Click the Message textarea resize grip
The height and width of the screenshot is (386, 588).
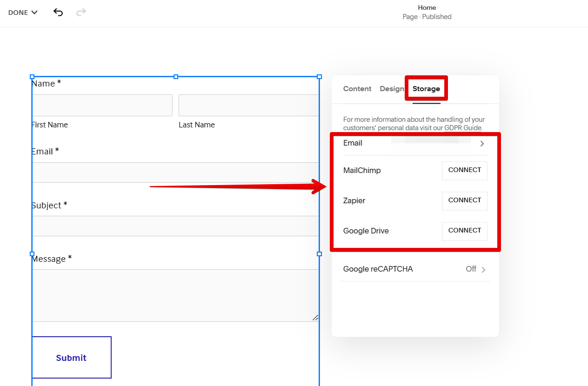click(x=315, y=318)
